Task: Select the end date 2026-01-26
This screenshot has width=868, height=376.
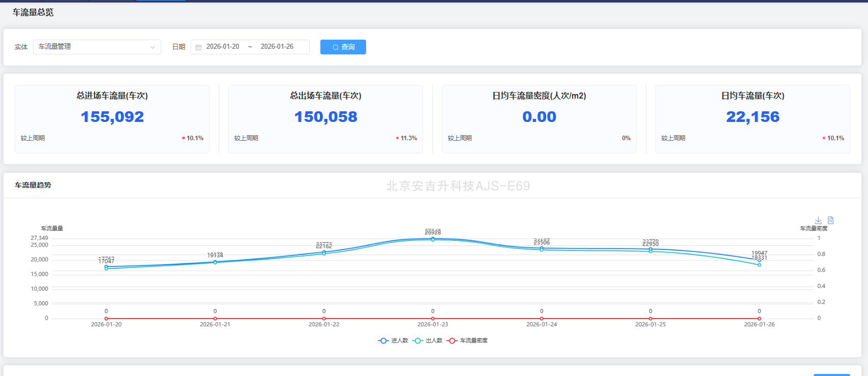Action: [277, 47]
